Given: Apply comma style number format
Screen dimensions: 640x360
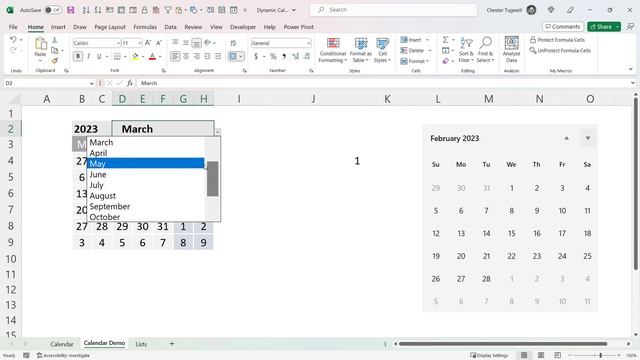Looking at the screenshot, I should pyautogui.click(x=284, y=56).
